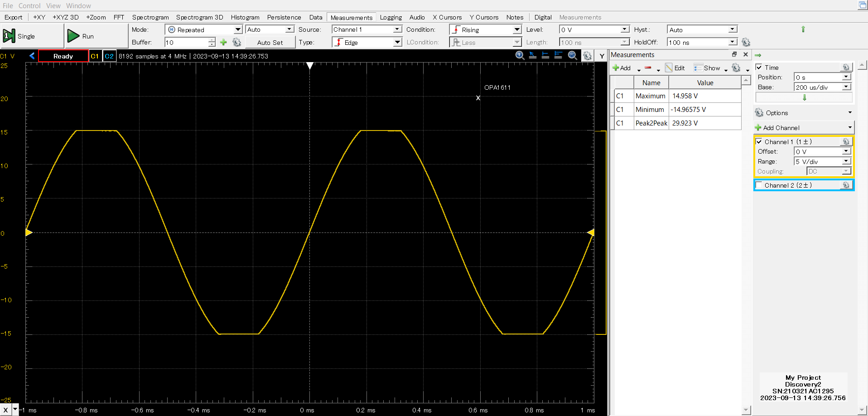
Task: Open the Histogram view
Action: pyautogui.click(x=245, y=17)
